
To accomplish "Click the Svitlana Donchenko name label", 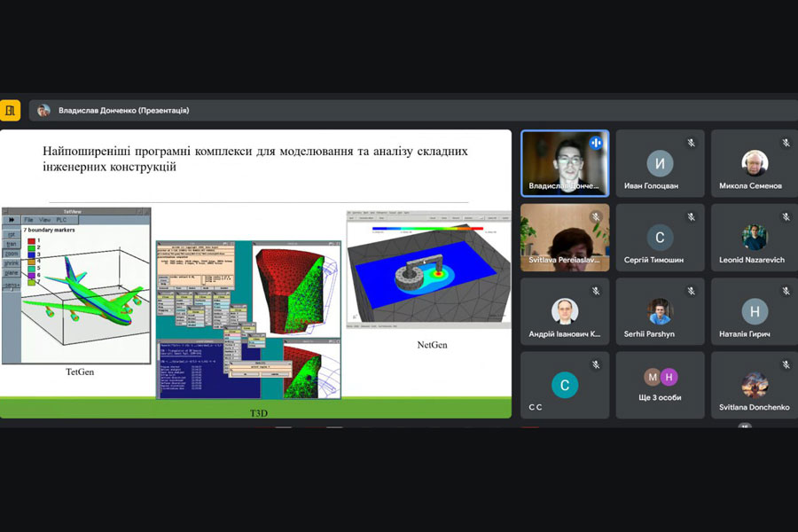I will click(x=755, y=407).
